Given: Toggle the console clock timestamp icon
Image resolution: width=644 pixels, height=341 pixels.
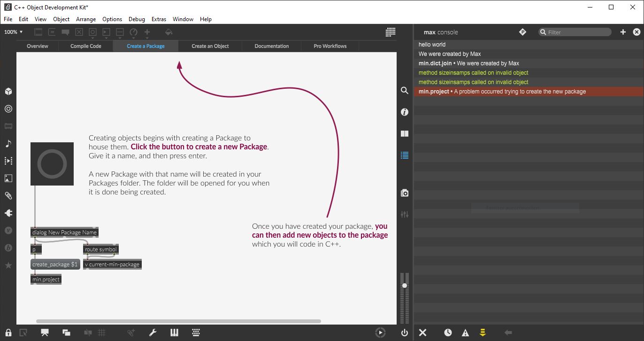Looking at the screenshot, I should [x=448, y=333].
